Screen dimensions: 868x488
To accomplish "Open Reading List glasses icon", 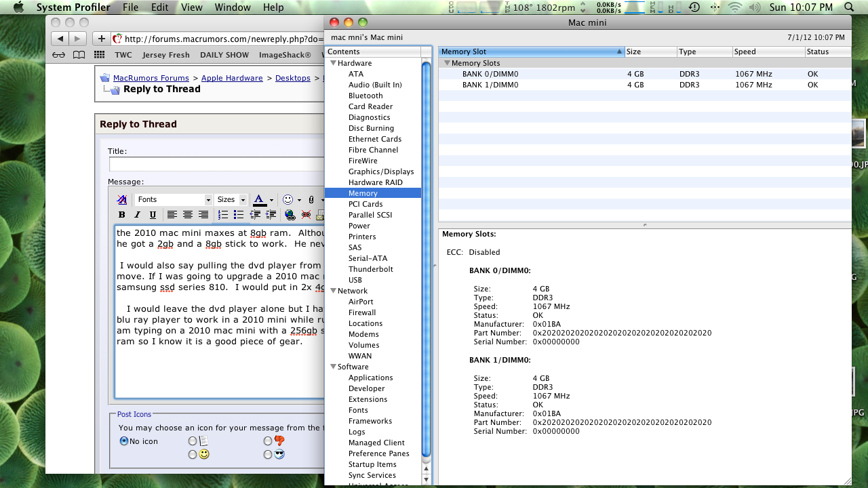I will pos(59,55).
